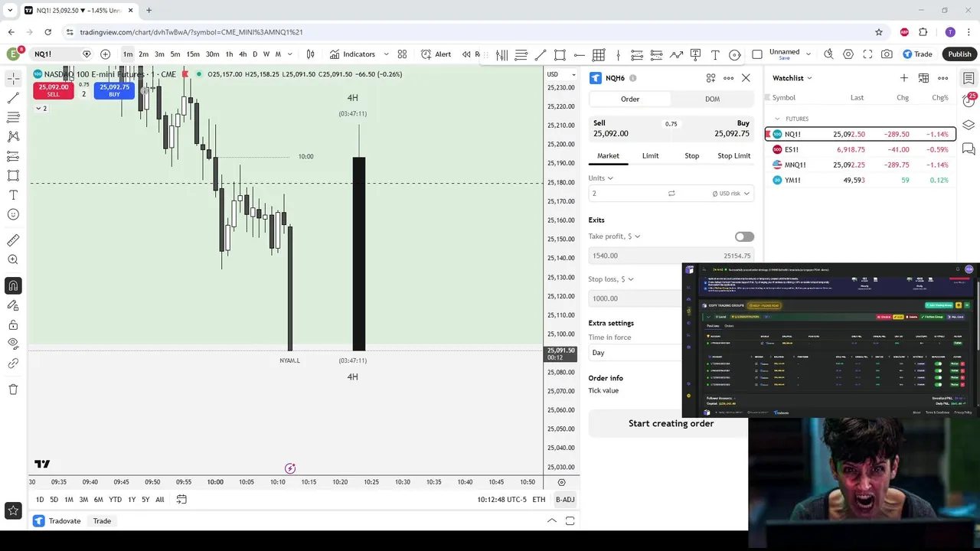Switch to the DOM tab

[712, 99]
